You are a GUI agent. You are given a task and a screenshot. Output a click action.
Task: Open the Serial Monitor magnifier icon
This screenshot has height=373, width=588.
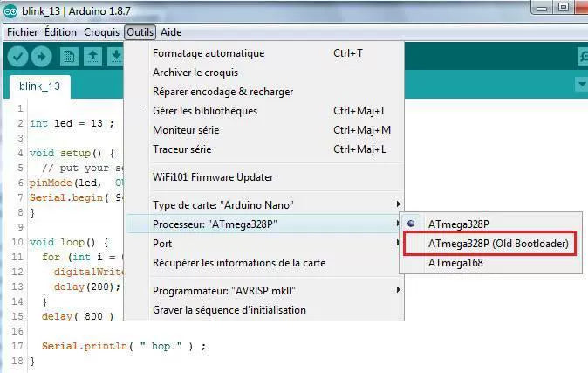[x=583, y=57]
